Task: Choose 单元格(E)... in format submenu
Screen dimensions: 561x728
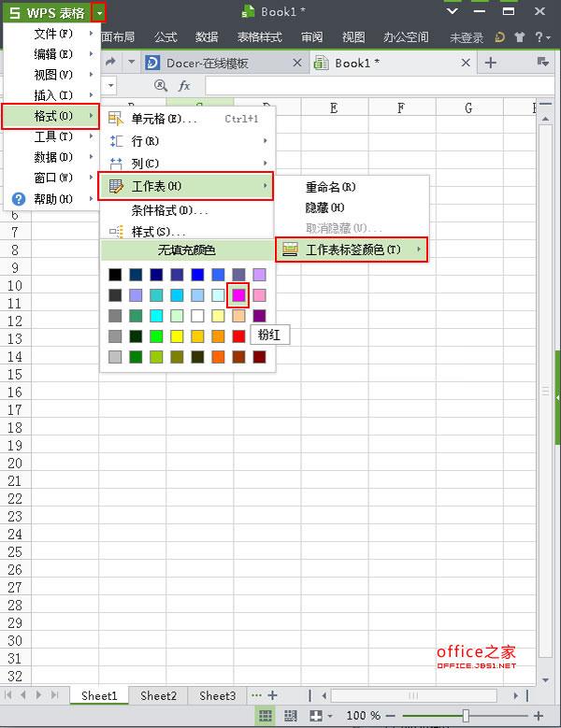Action: [x=187, y=119]
